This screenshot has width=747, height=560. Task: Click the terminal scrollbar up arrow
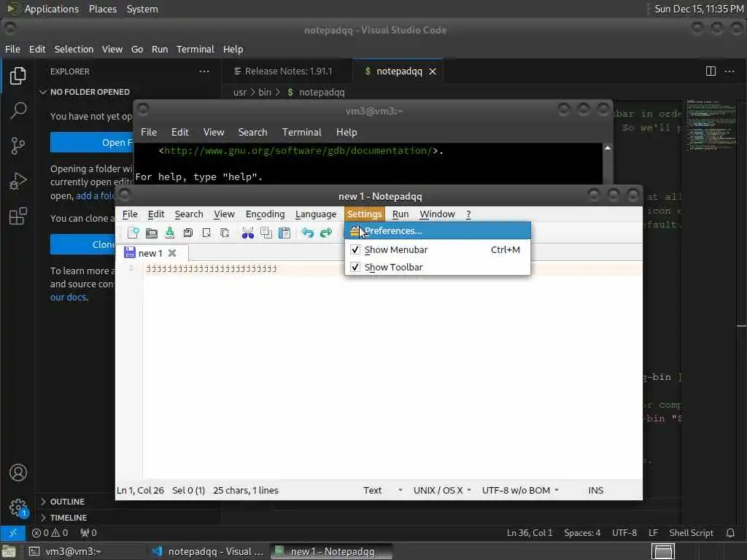pos(608,149)
